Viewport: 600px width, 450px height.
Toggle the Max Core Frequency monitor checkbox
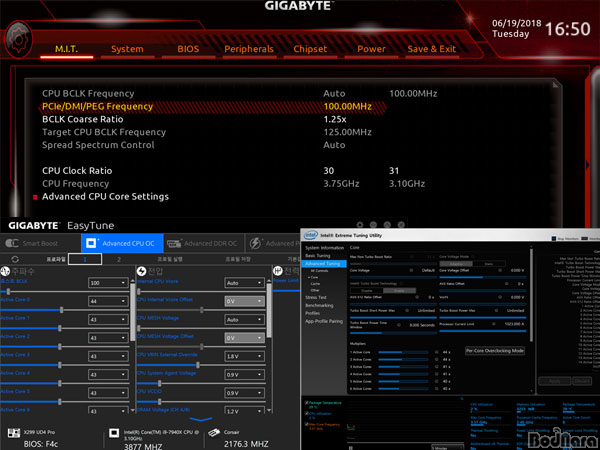[x=306, y=425]
